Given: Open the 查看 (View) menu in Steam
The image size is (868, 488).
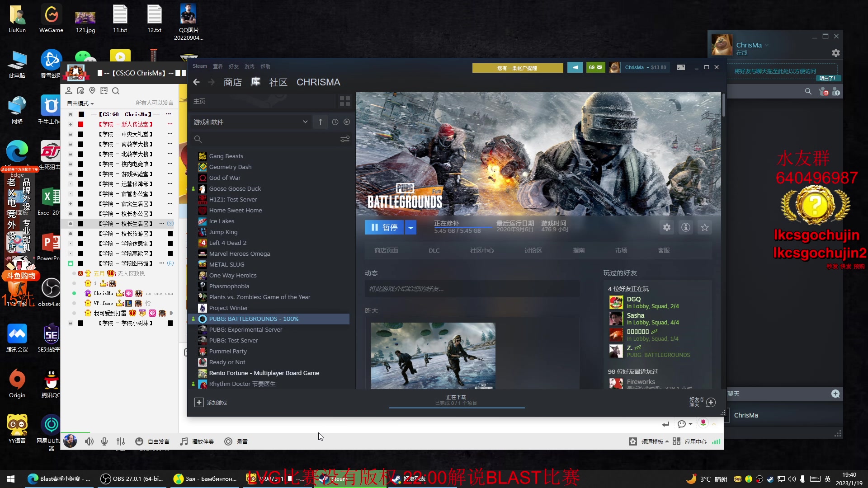Looking at the screenshot, I should (218, 66).
